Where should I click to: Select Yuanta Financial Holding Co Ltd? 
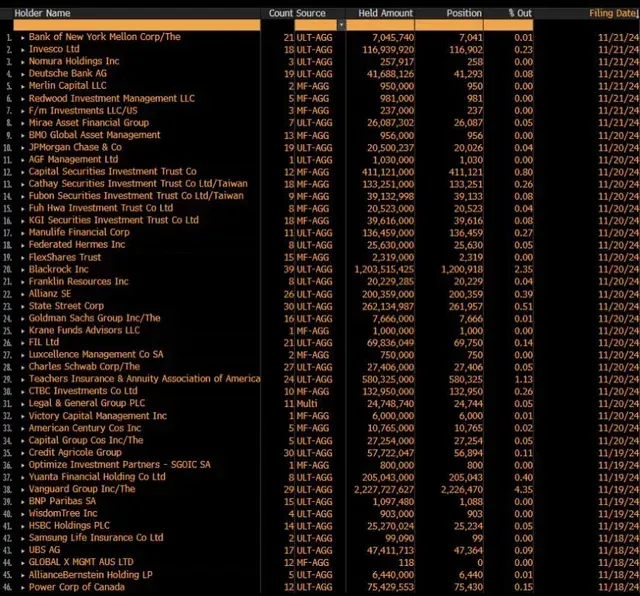[97, 477]
